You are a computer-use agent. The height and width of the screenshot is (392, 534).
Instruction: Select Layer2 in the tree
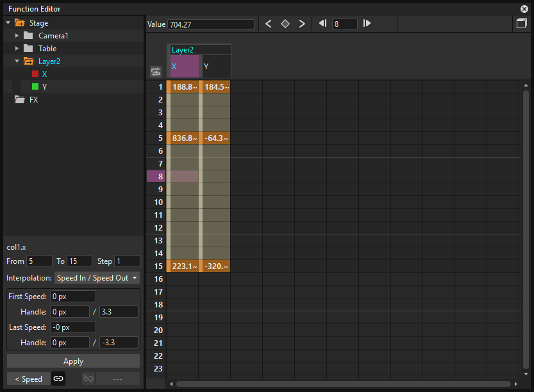click(49, 61)
